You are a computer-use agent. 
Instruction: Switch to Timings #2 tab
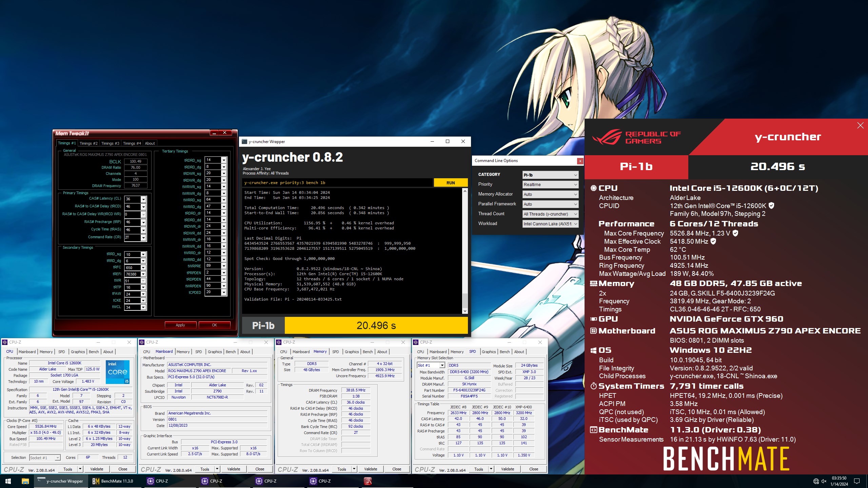pyautogui.click(x=88, y=143)
